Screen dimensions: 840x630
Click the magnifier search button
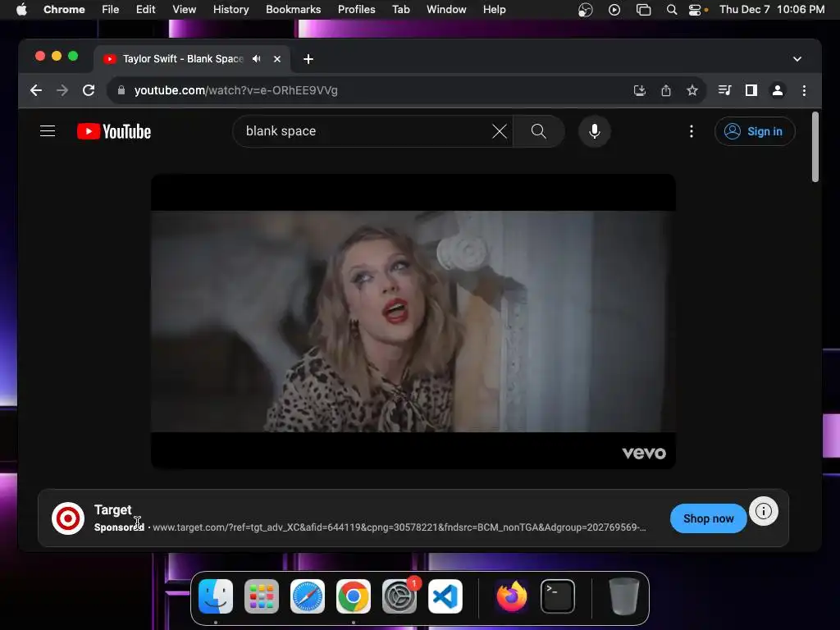click(x=538, y=131)
